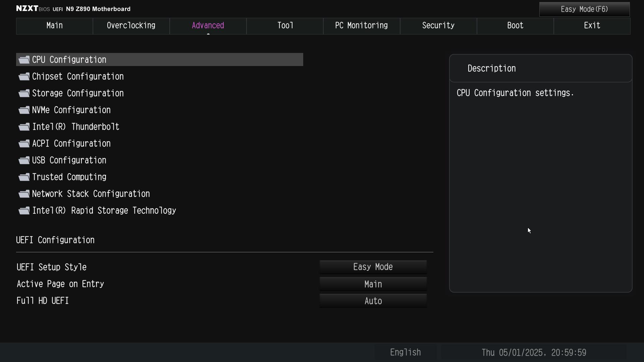Open the USB Configuration folder icon
Screen dimensions: 644x362
[x=24, y=160]
